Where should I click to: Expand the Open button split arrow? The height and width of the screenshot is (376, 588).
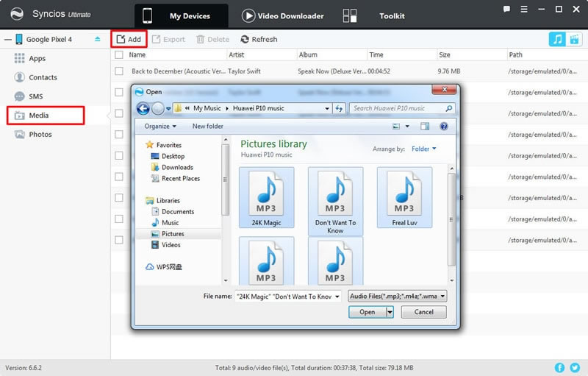pos(390,312)
